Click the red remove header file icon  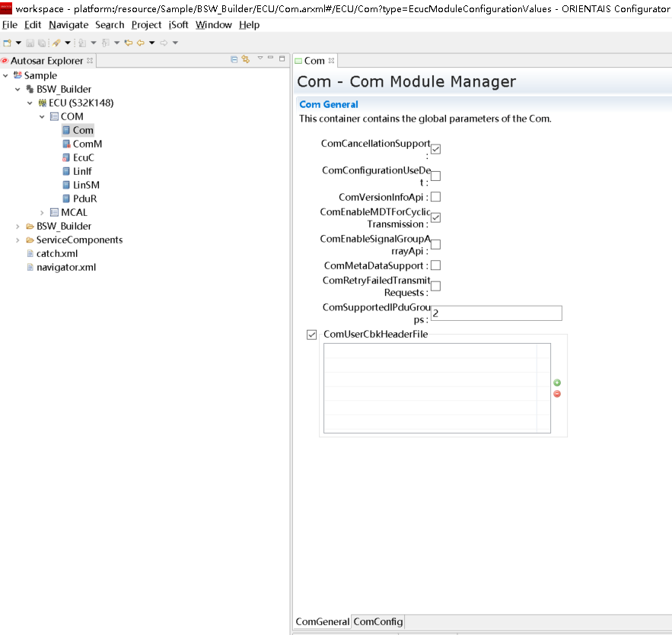pos(557,394)
